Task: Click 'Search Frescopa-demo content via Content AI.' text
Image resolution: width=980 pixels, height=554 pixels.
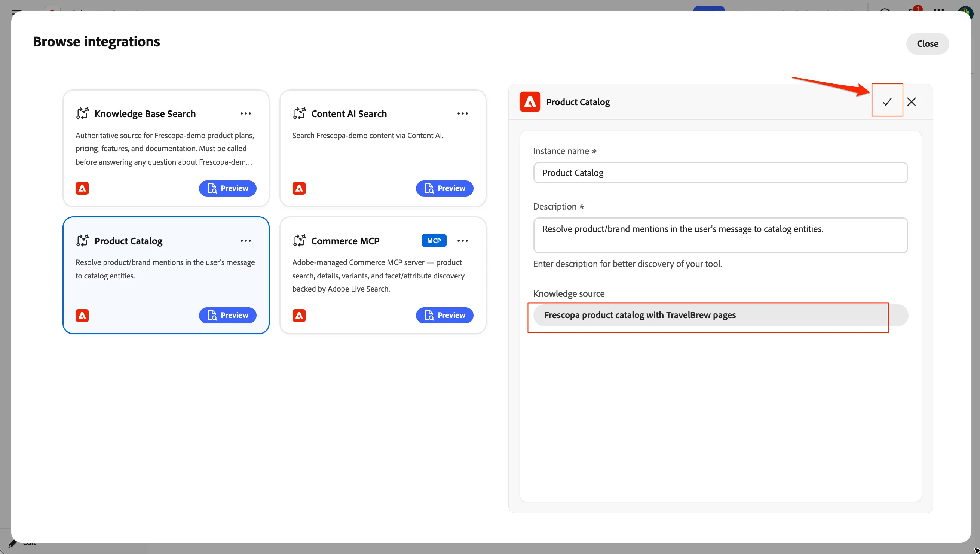Action: 367,136
